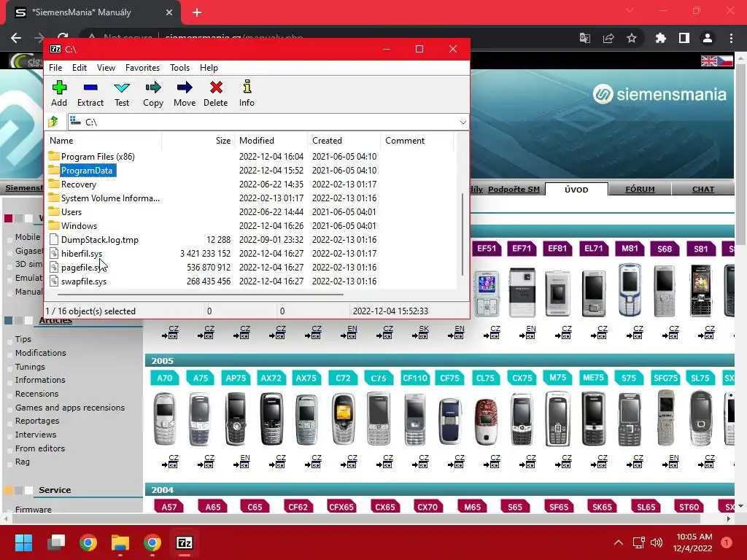Click the Add button in 7-Zip toolbar
Screen dimensions: 747x560
[x=59, y=94]
